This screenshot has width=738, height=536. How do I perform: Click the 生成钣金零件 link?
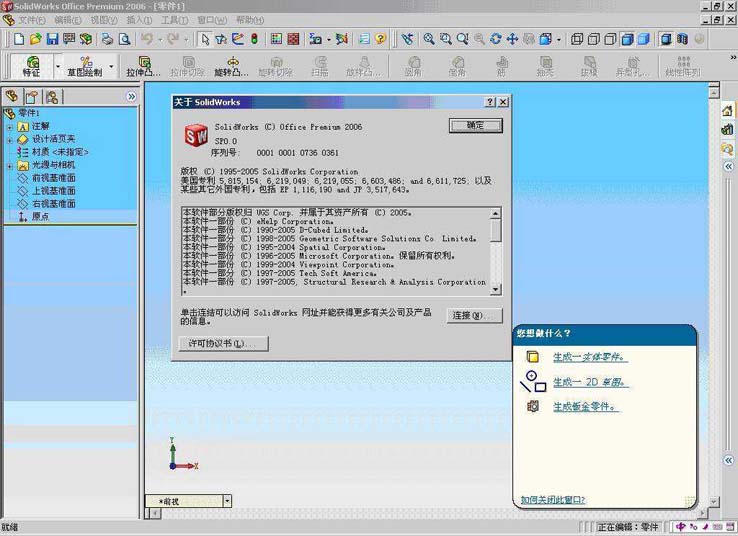tap(586, 407)
